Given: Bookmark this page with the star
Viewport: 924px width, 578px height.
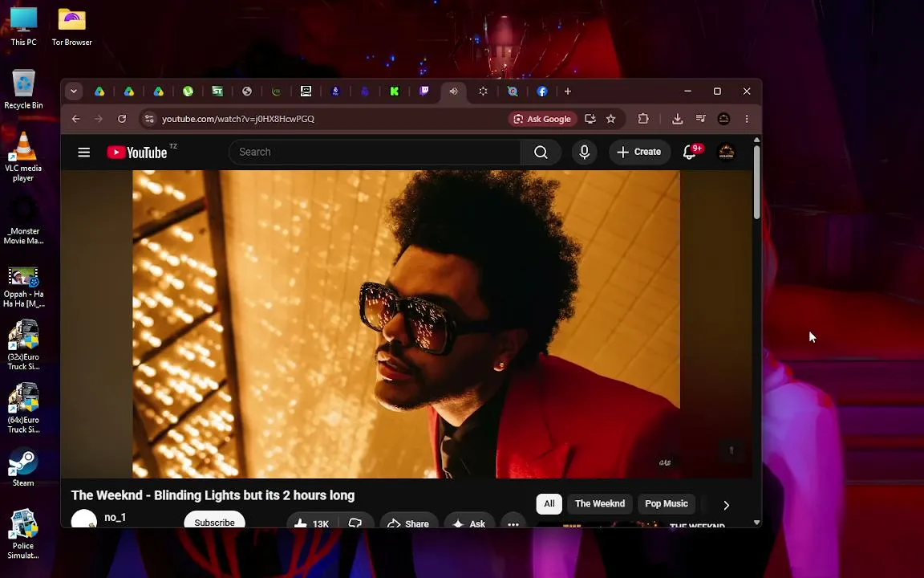Looking at the screenshot, I should point(611,119).
